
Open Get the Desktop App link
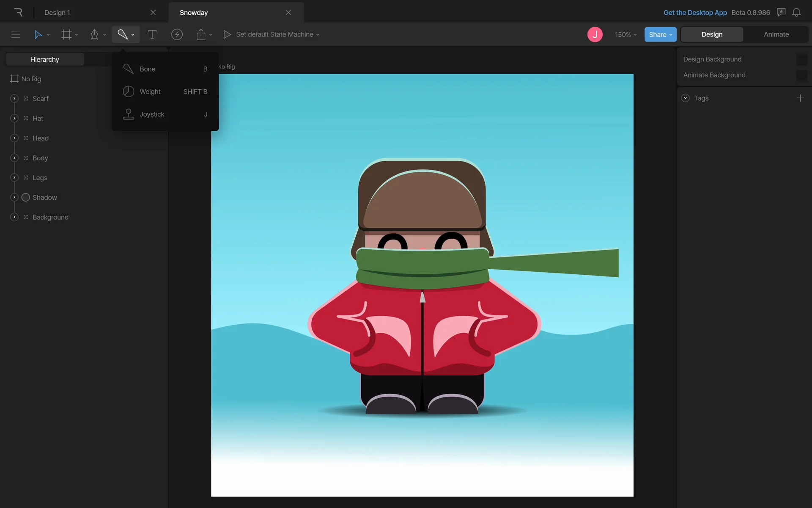click(695, 12)
